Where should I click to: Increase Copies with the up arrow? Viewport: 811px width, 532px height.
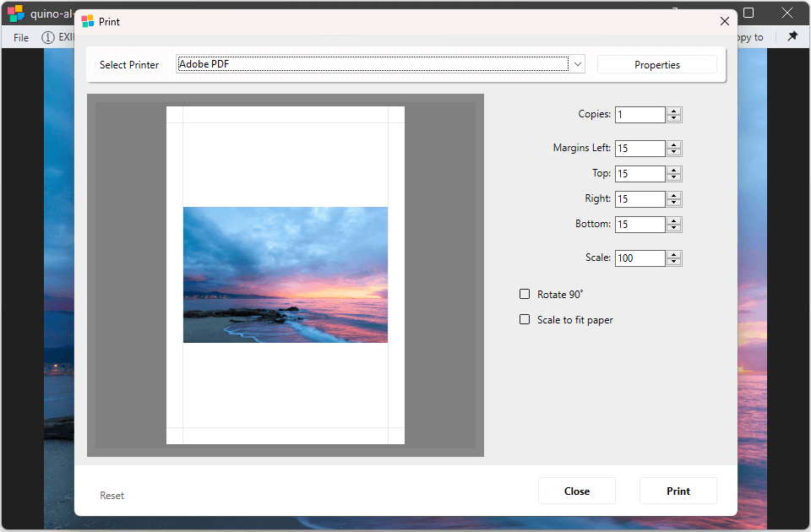click(x=673, y=111)
